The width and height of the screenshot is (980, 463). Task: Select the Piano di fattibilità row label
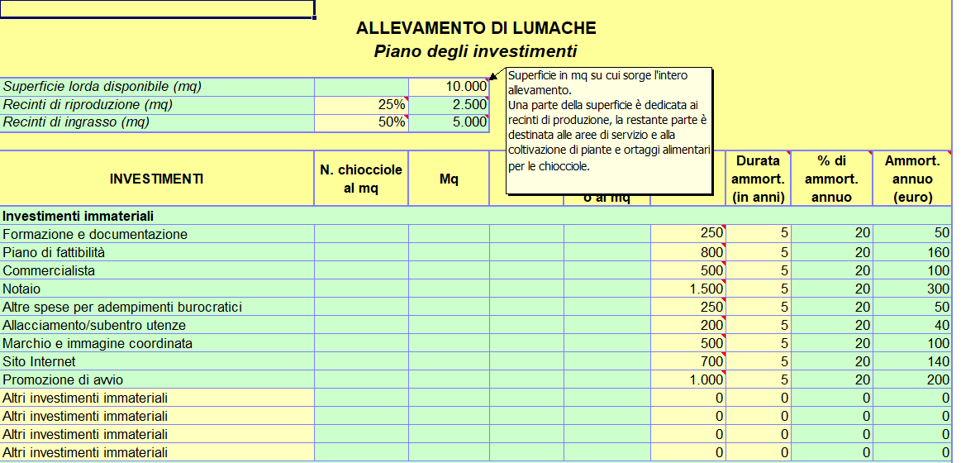[157, 253]
